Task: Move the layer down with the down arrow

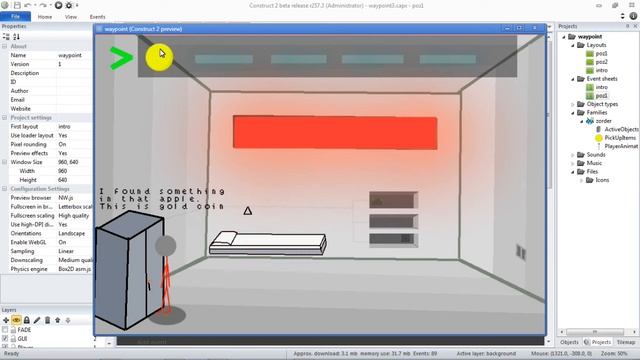Action: 68,320
